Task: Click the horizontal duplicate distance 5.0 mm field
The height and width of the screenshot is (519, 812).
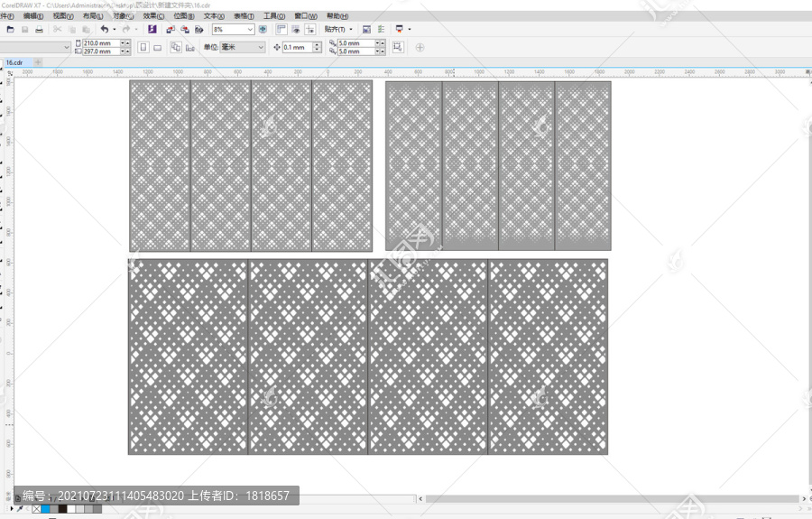Action: tap(356, 43)
